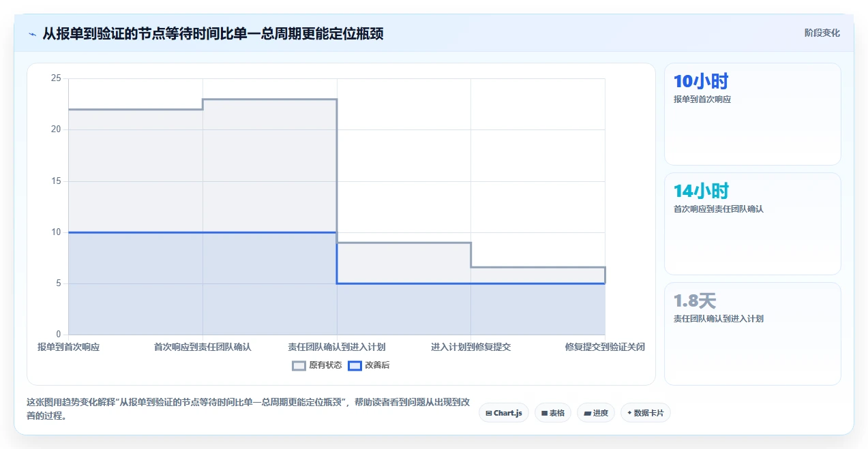Screen dimensions: 868x449
Task: Open the 14小时 data card
Action: (753, 223)
